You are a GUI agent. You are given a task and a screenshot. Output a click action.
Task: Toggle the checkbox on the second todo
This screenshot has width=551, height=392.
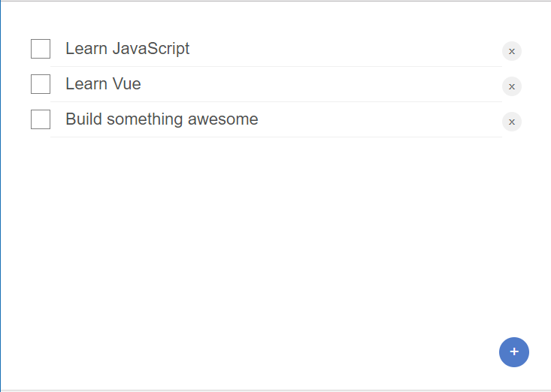(x=41, y=84)
